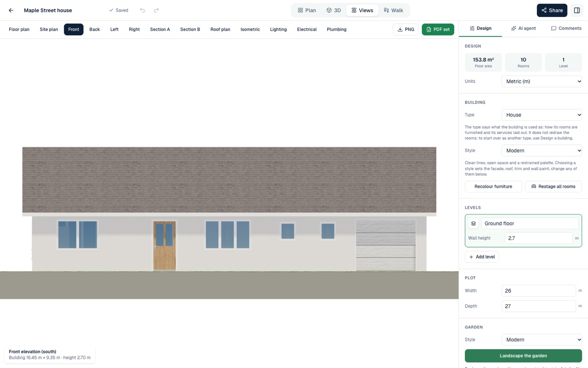The height and width of the screenshot is (368, 588).
Task: Select the Design panel tab
Action: (481, 29)
